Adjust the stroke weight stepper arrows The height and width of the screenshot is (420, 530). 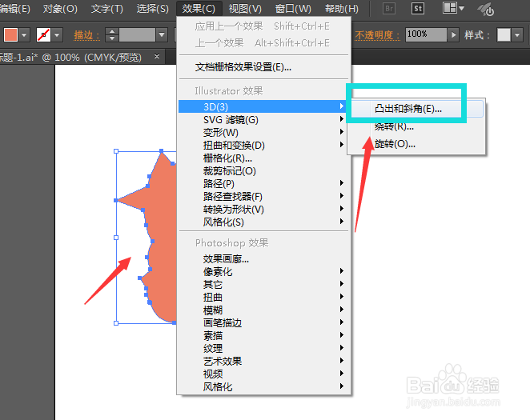pos(112,34)
